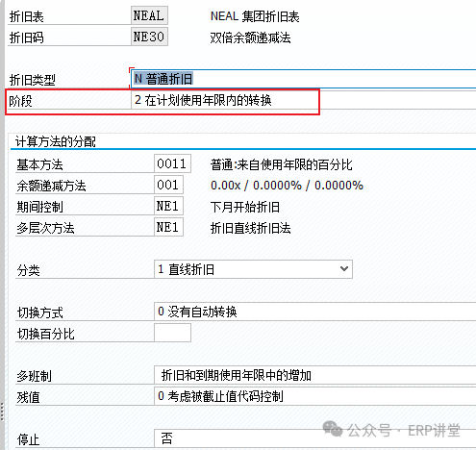
Task: Select the 折旧类型 field showing 普通折旧
Action: (303, 79)
